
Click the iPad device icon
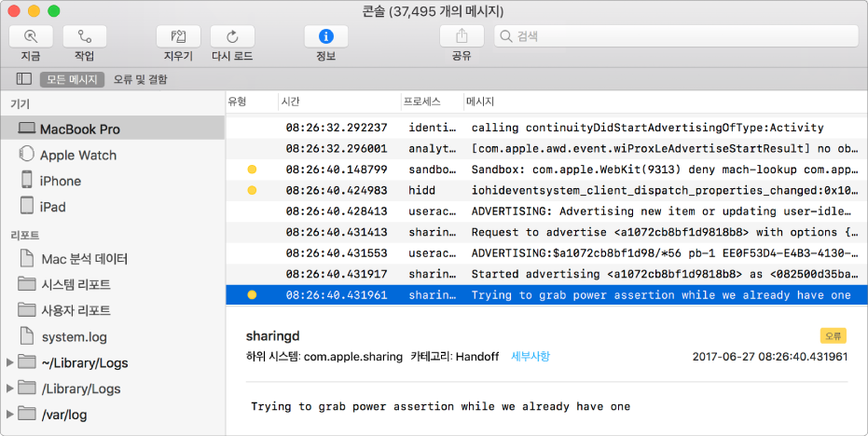(26, 205)
